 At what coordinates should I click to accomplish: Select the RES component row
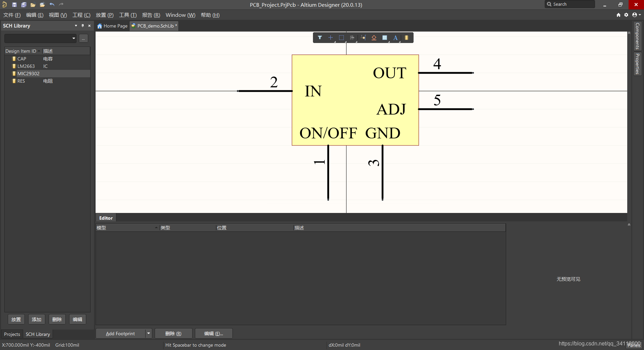point(47,81)
